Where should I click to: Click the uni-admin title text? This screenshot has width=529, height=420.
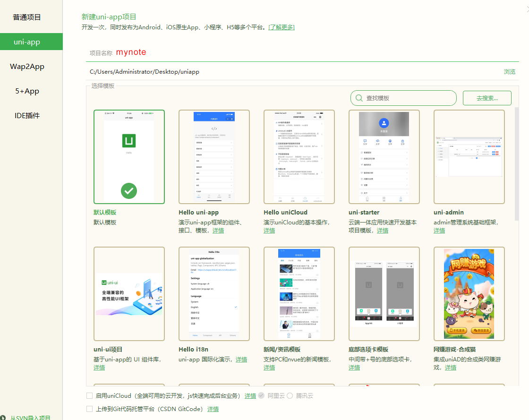coord(449,212)
